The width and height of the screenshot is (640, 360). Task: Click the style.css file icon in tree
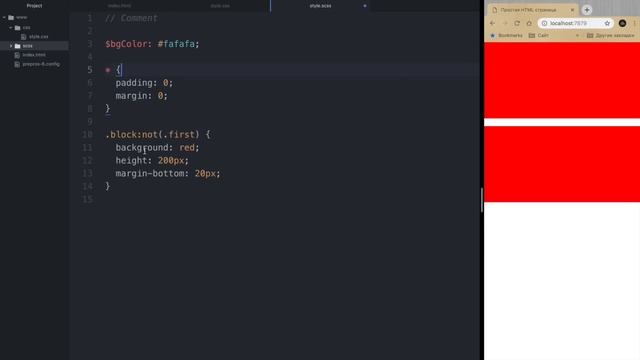point(24,37)
